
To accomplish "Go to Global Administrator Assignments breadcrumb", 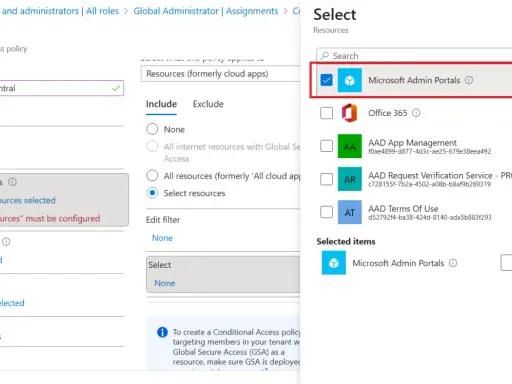I will tap(206, 11).
